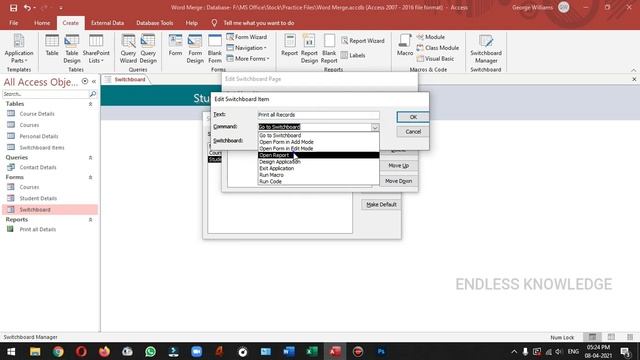Open Excel from the taskbar
Screen dimensions: 640x360
pos(312,351)
